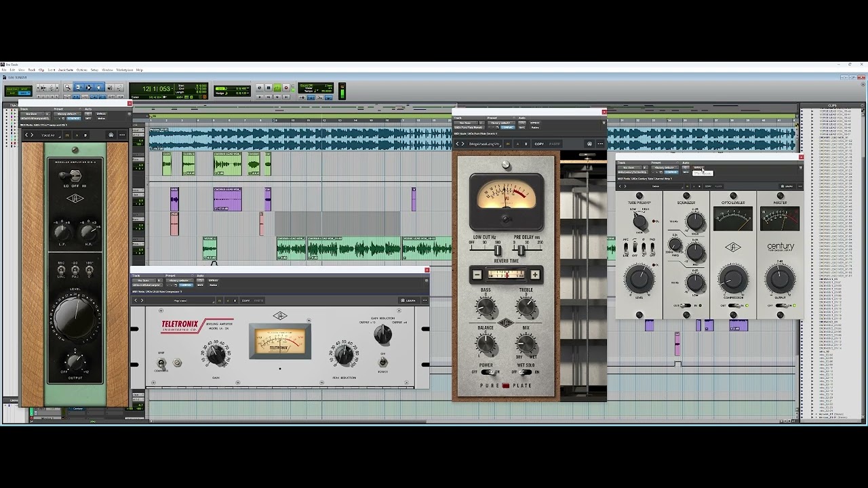
Task: Click COPY in the LA-2A plugin toolbar
Action: 245,300
